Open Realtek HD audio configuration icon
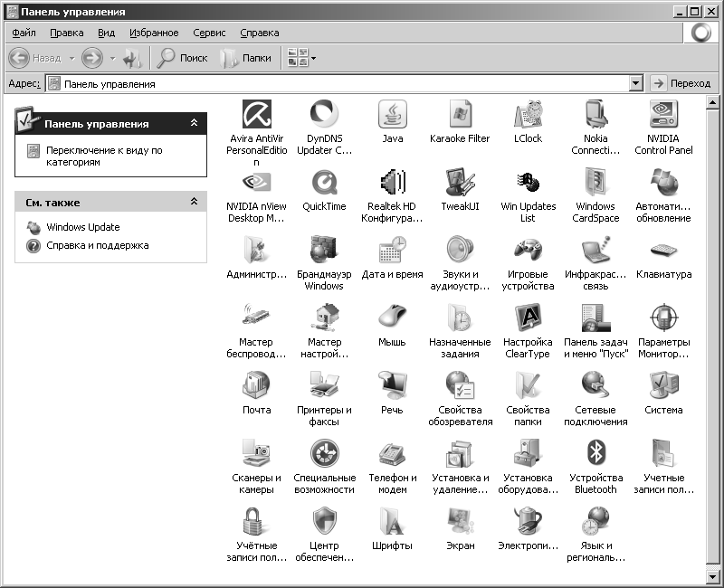Image resolution: width=724 pixels, height=588 pixels. [x=392, y=182]
